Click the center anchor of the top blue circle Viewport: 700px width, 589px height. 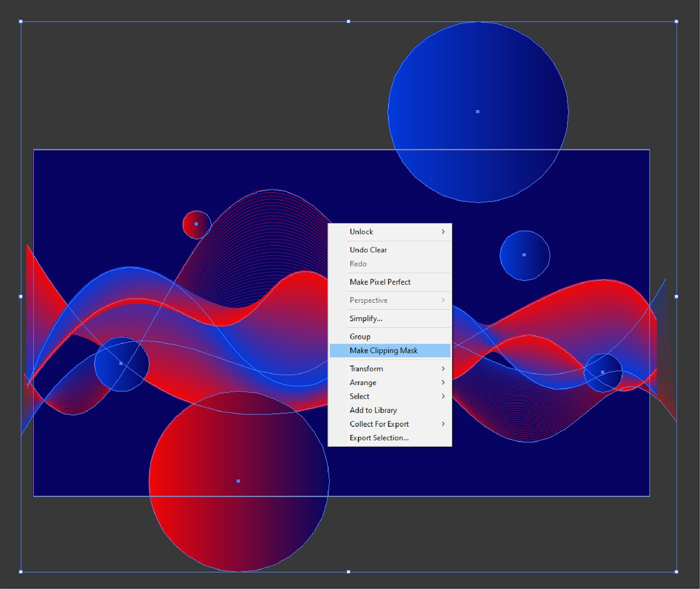pyautogui.click(x=477, y=111)
